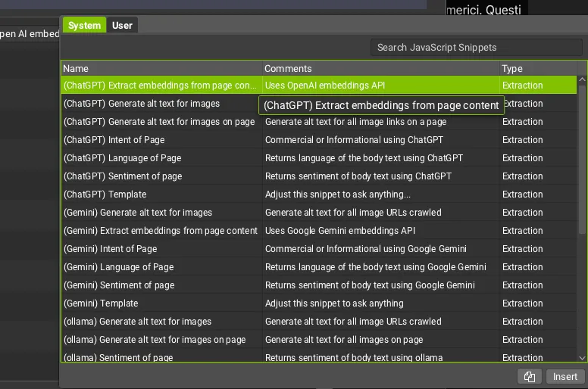Sort snippets by Name column header
This screenshot has width=588, height=389.
click(x=161, y=69)
